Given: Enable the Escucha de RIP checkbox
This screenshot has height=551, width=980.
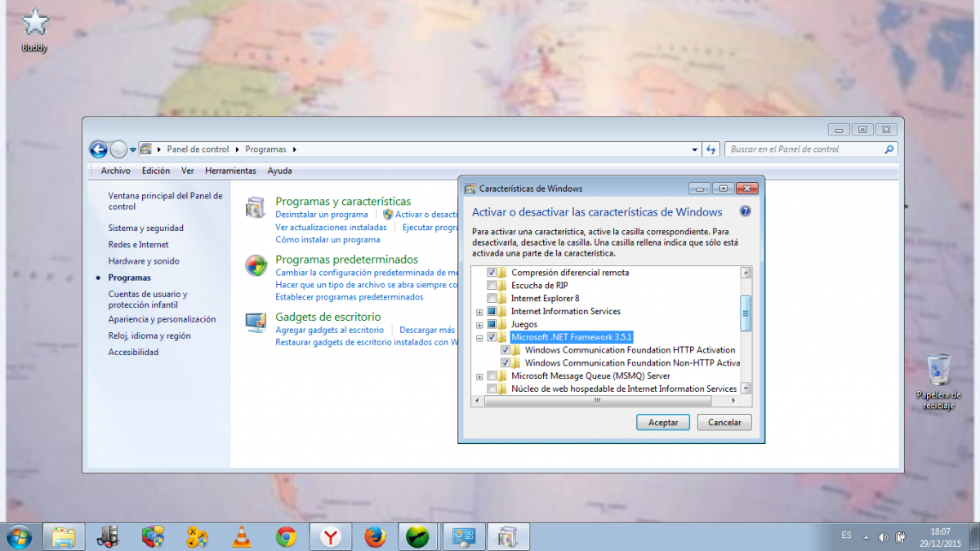Looking at the screenshot, I should click(492, 286).
